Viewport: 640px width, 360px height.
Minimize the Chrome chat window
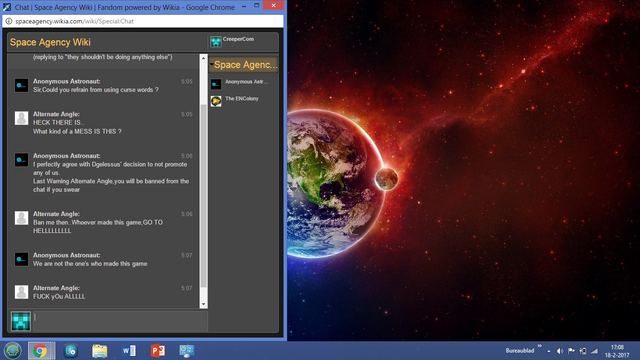click(x=244, y=6)
